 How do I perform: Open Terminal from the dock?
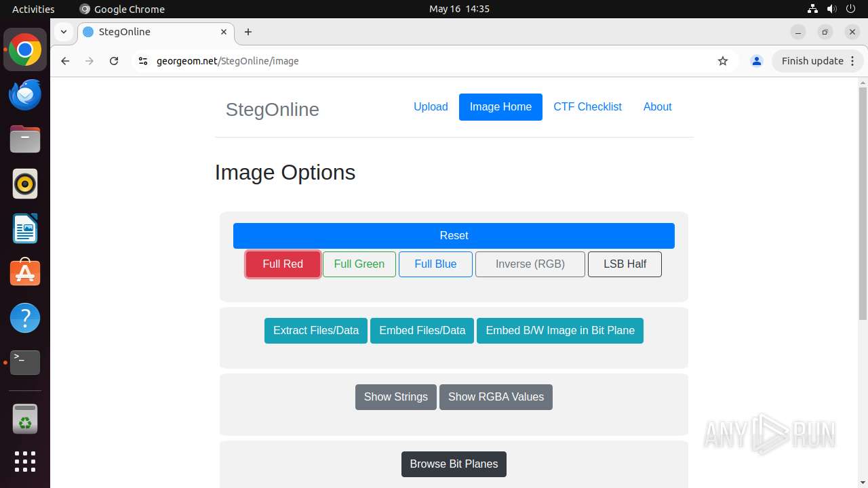coord(25,363)
